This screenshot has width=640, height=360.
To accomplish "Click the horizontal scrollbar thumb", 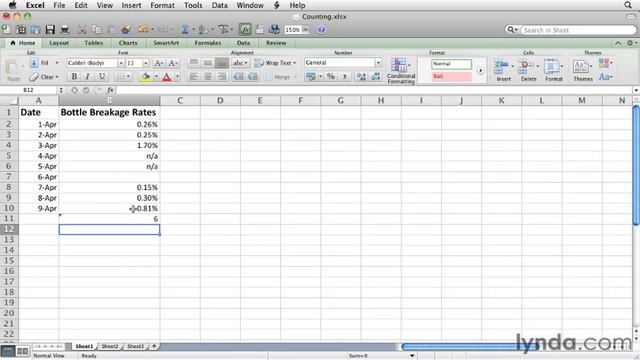I will pyautogui.click(x=469, y=347).
